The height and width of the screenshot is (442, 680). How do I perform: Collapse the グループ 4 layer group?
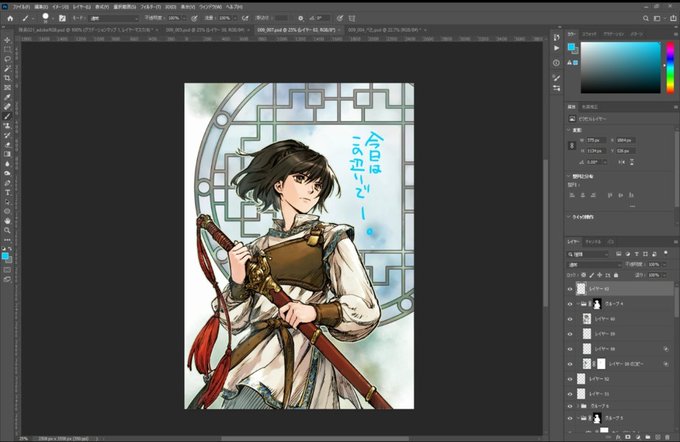pos(578,304)
